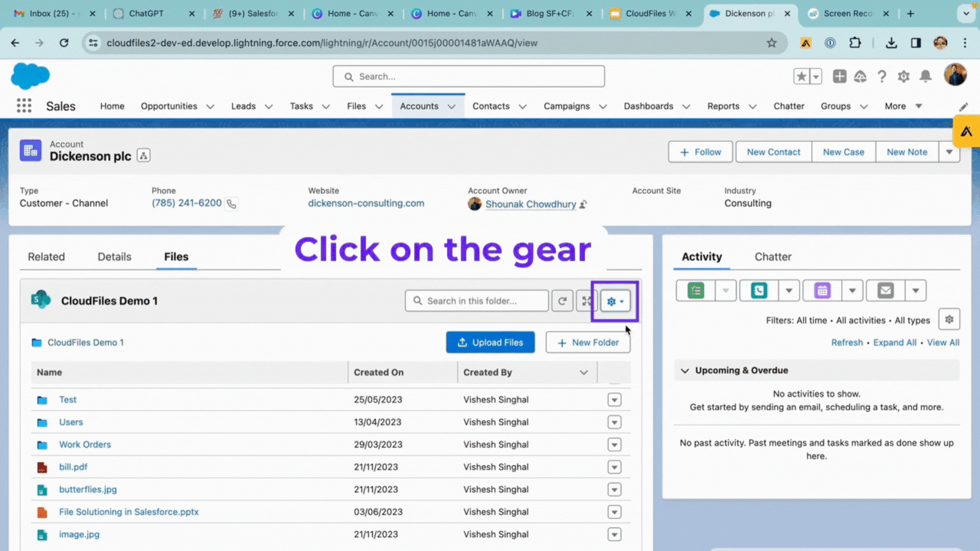Edit navigation bar pencil icon

click(963, 107)
